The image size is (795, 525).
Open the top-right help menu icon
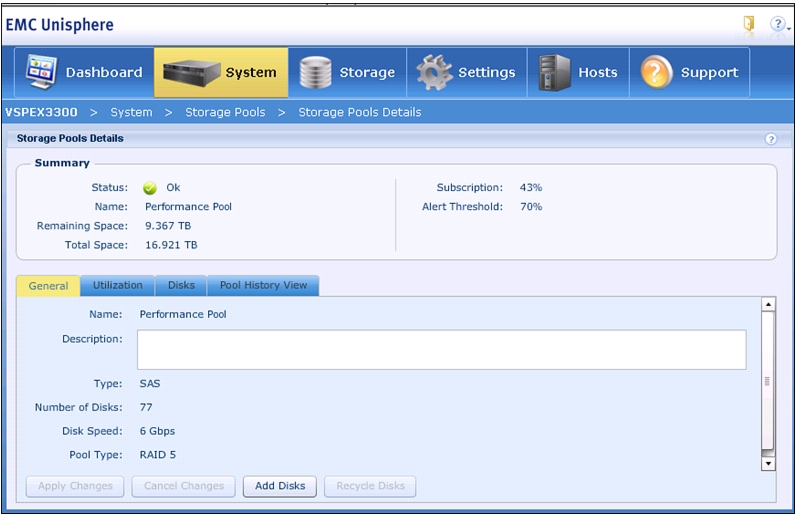tap(778, 24)
